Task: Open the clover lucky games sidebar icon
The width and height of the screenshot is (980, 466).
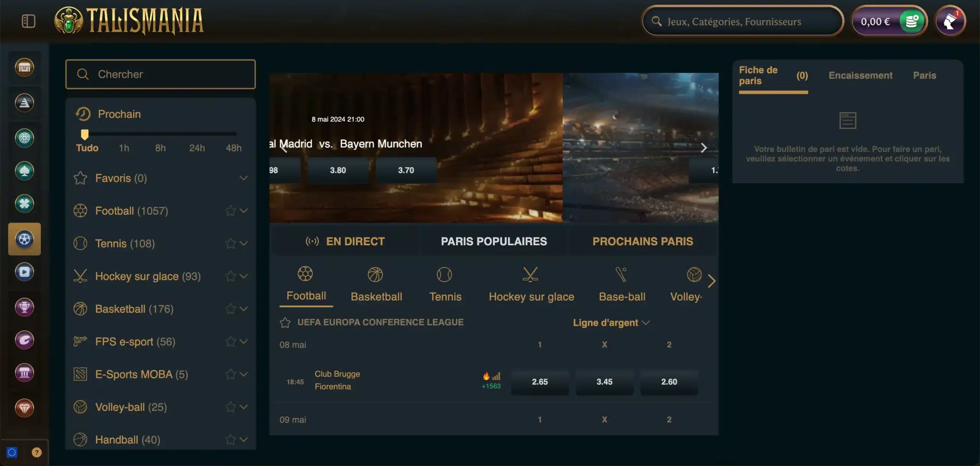Action: click(x=24, y=203)
